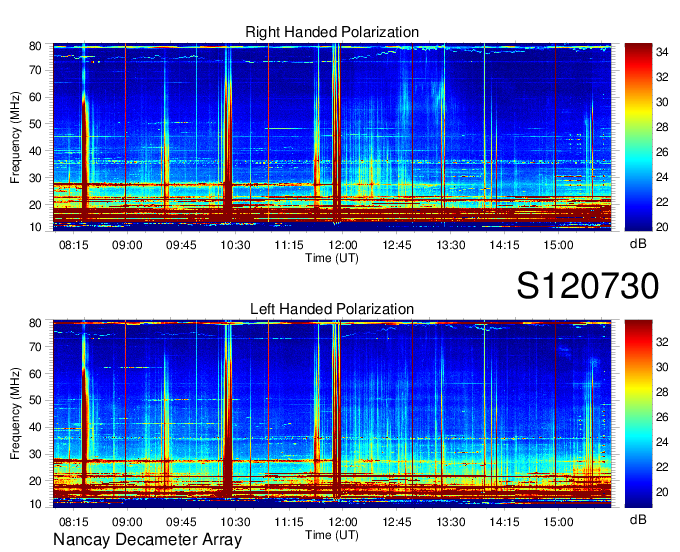The image size is (680, 552).
Task: Click the Right Handed Polarization color bar
Action: pyautogui.click(x=638, y=137)
